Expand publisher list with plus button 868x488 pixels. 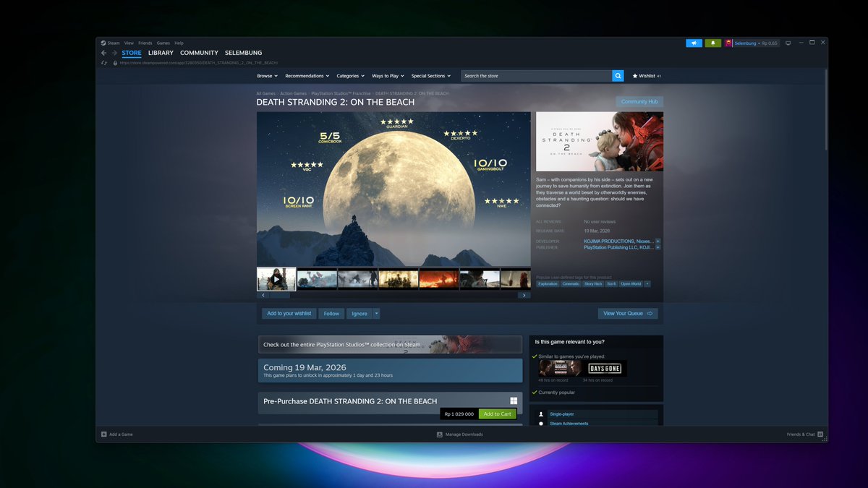(658, 247)
